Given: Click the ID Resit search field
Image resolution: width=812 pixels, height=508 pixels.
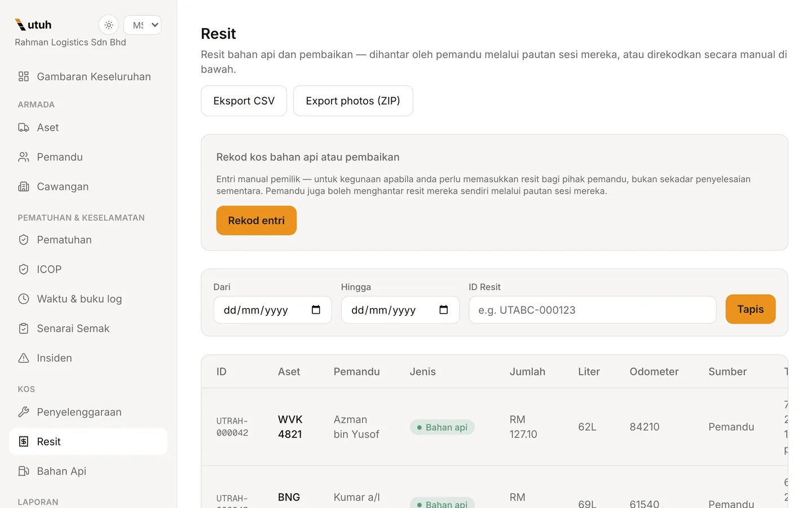Looking at the screenshot, I should [x=593, y=310].
